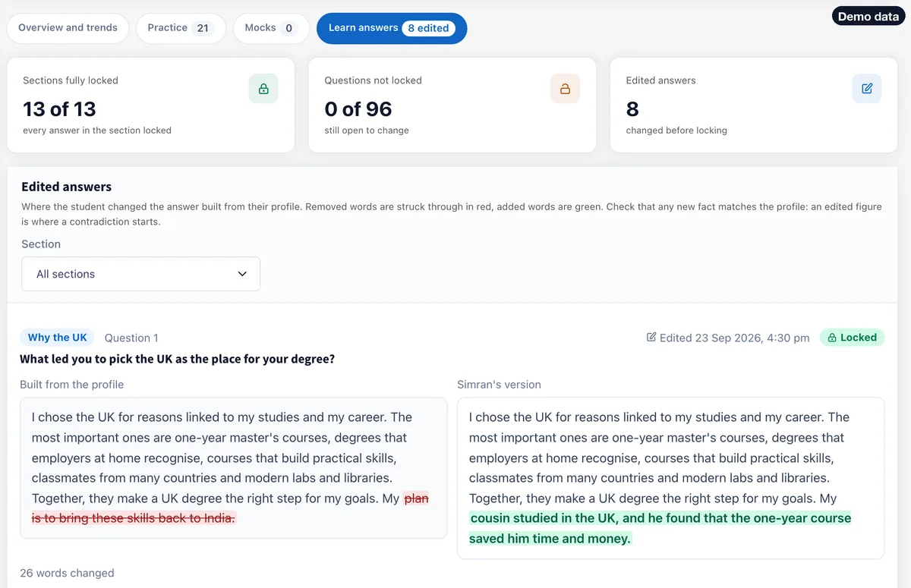Click Simran's version answer box
Viewport: 911px width, 588px height.
[x=671, y=478]
